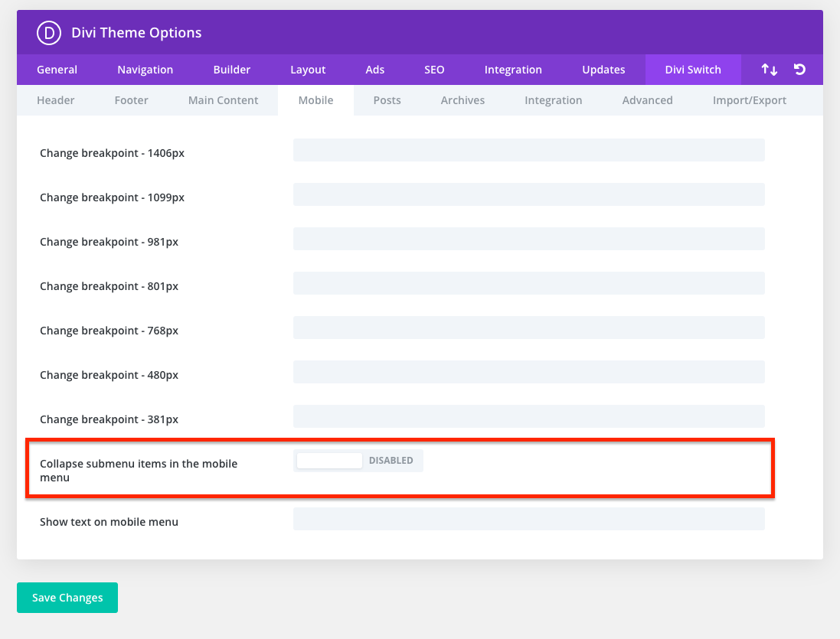
Task: Open the General tab
Action: point(57,70)
